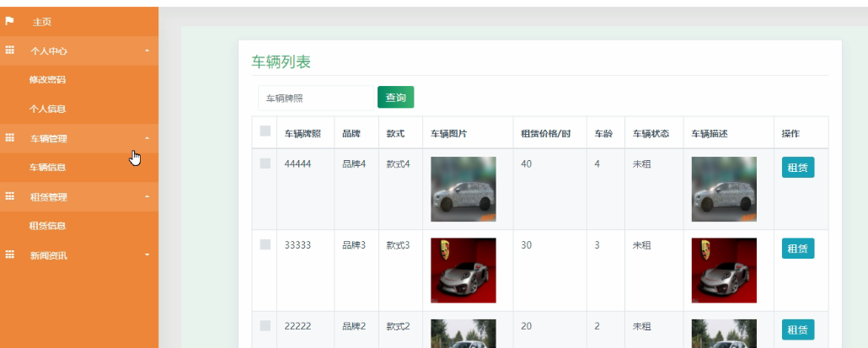
Task: Open the 车辆图片 thumbnail for vehicle 33333
Action: (463, 270)
